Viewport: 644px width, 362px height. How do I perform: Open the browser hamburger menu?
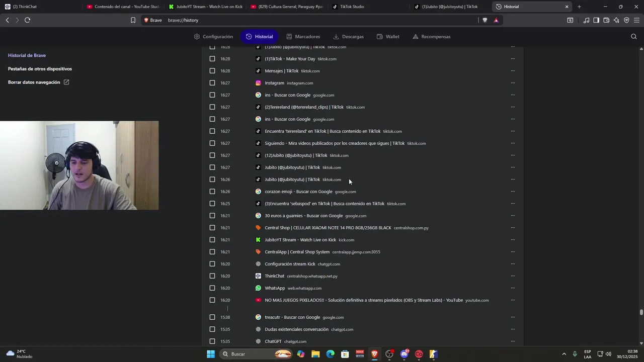point(636,20)
